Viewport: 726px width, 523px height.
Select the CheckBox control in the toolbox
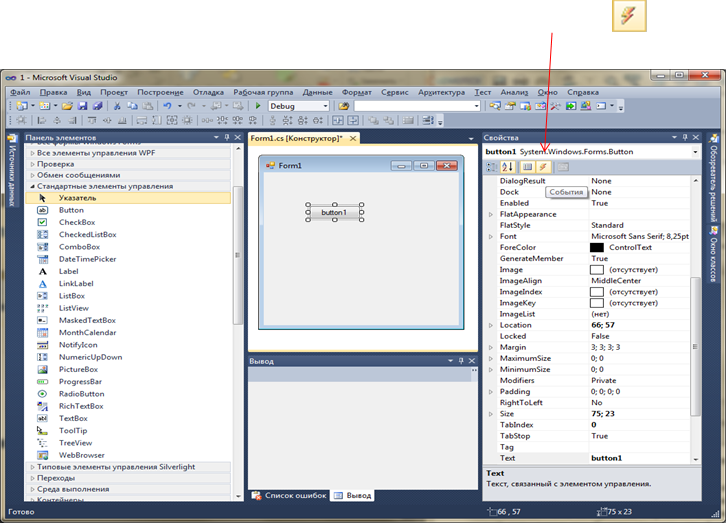(x=77, y=222)
